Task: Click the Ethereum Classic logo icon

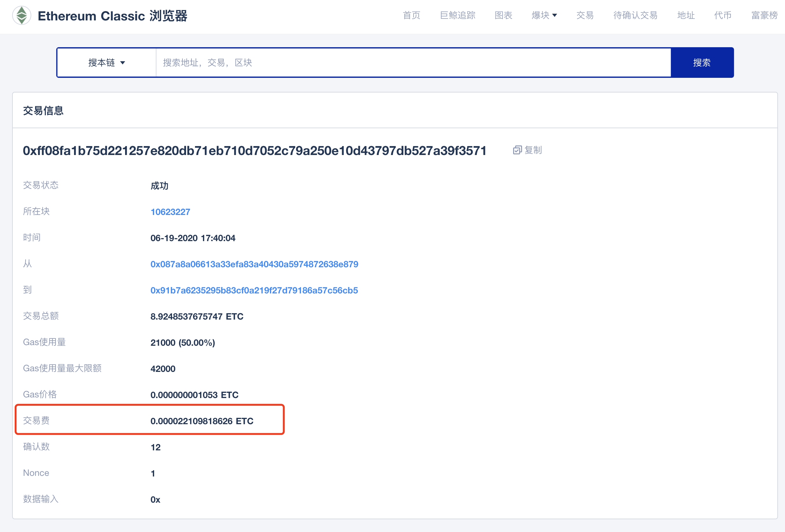Action: tap(22, 16)
